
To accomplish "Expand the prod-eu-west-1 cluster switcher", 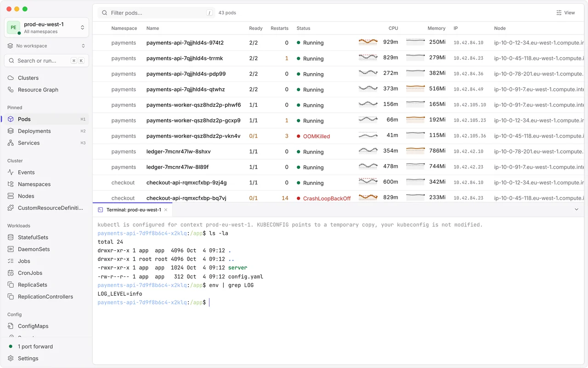I will click(x=46, y=28).
